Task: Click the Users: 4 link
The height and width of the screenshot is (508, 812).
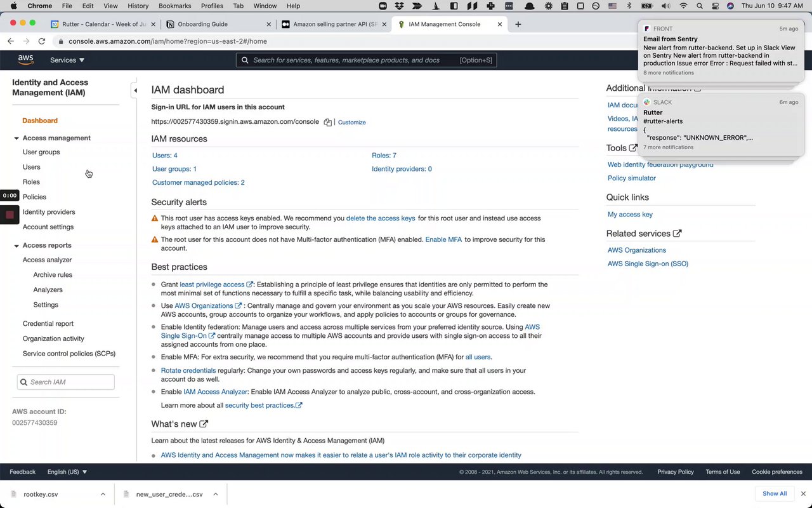Action: click(x=165, y=156)
